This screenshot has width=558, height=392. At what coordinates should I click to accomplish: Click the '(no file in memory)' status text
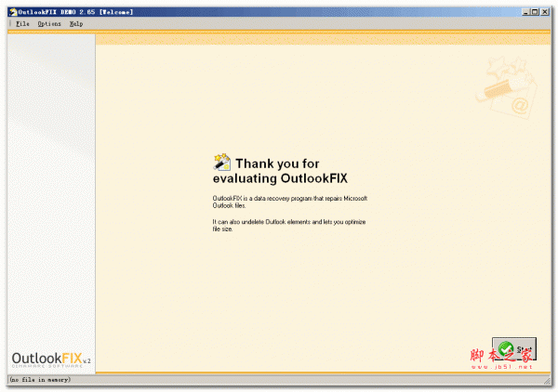(x=40, y=380)
